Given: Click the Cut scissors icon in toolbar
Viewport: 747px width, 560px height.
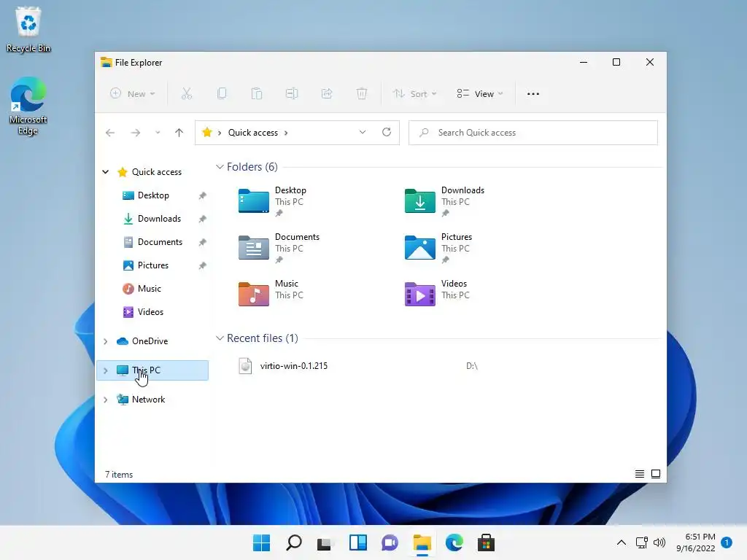Looking at the screenshot, I should tap(186, 94).
